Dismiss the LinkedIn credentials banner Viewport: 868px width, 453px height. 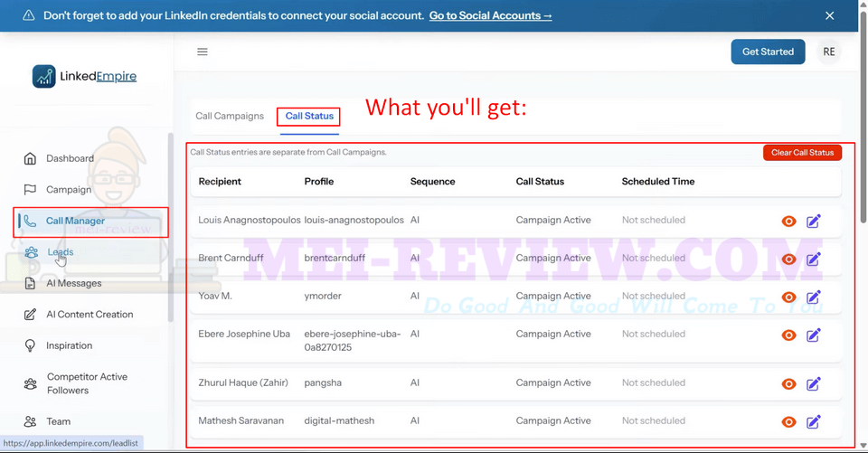click(829, 15)
